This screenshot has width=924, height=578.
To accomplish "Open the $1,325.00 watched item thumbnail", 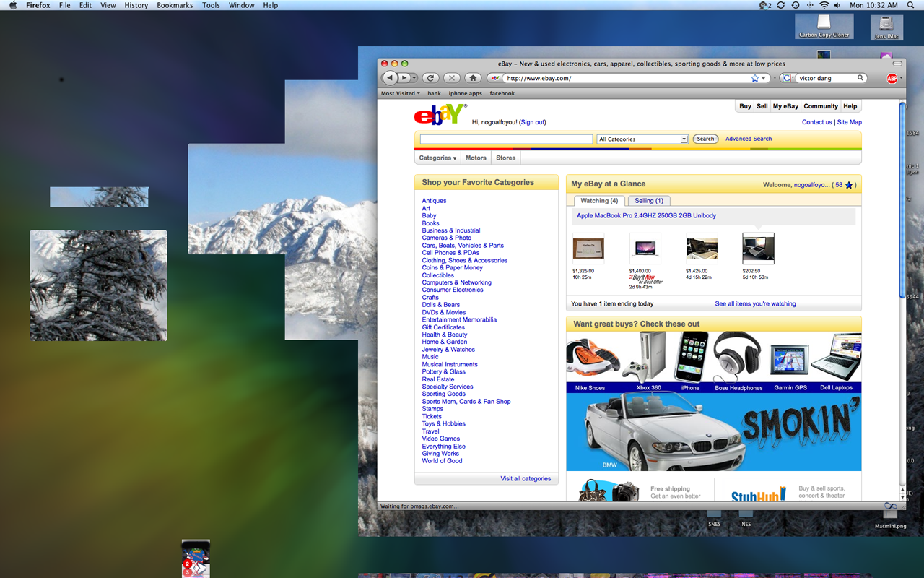I will click(588, 249).
